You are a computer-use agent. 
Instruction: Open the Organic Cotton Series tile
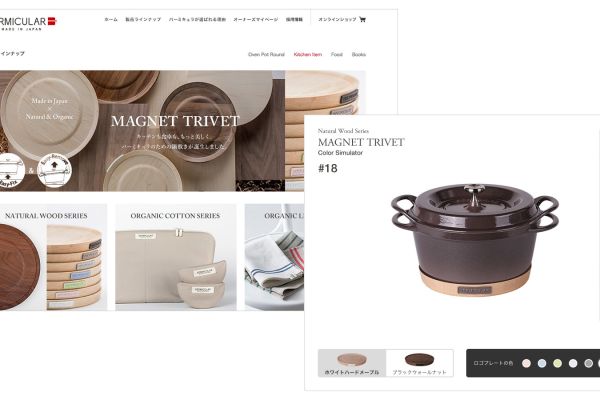176,257
